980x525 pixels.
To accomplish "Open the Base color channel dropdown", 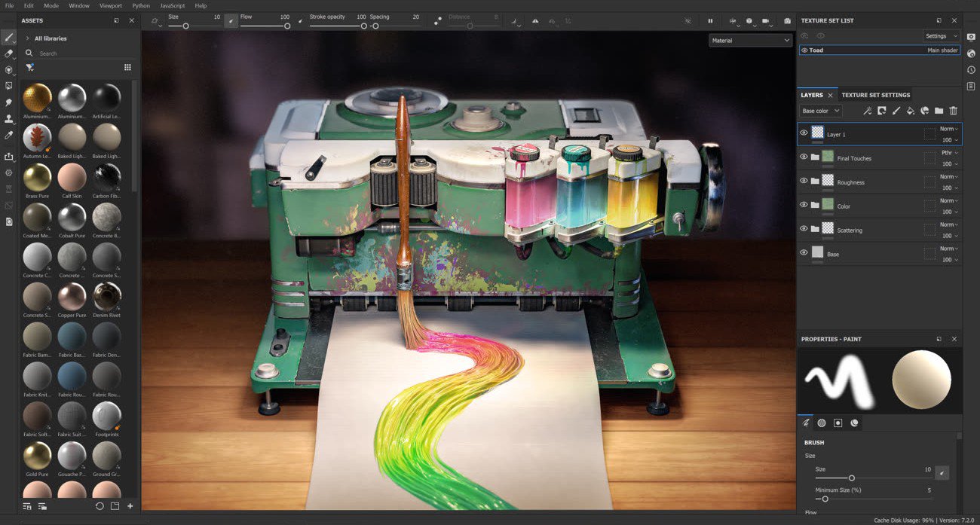I will pos(820,111).
